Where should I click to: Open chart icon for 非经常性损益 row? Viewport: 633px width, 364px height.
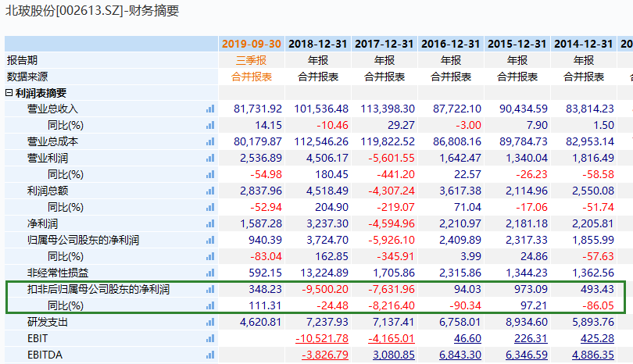click(210, 273)
